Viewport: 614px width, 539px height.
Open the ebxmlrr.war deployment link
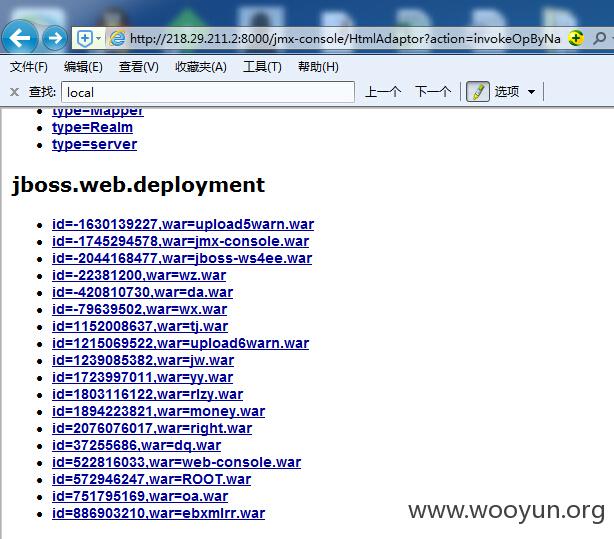(159, 514)
